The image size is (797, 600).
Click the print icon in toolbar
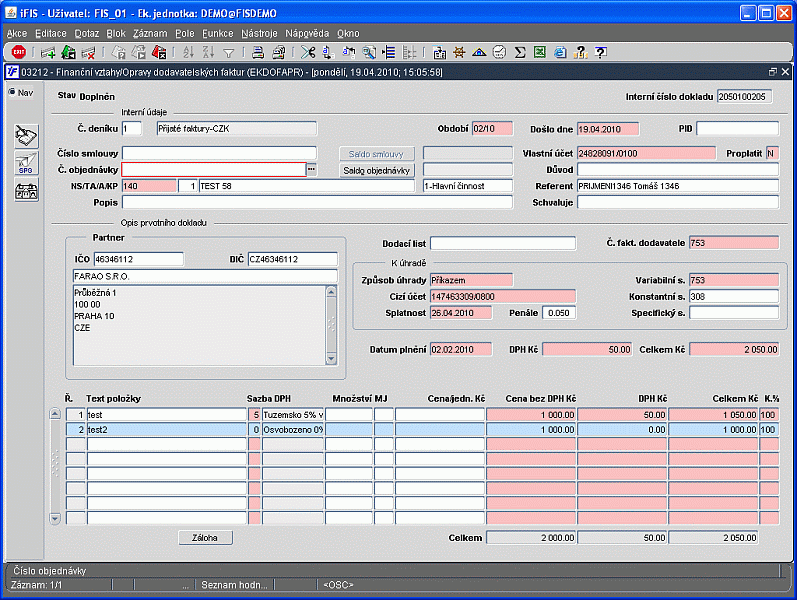(x=256, y=52)
